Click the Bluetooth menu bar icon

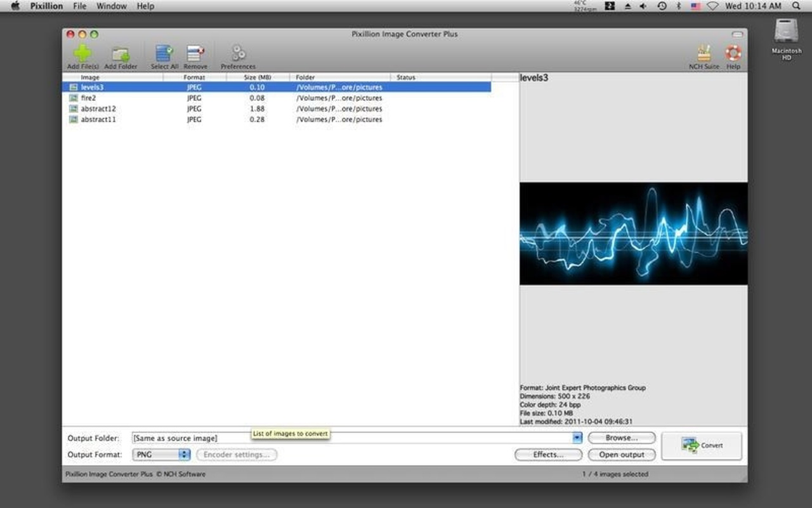[678, 6]
